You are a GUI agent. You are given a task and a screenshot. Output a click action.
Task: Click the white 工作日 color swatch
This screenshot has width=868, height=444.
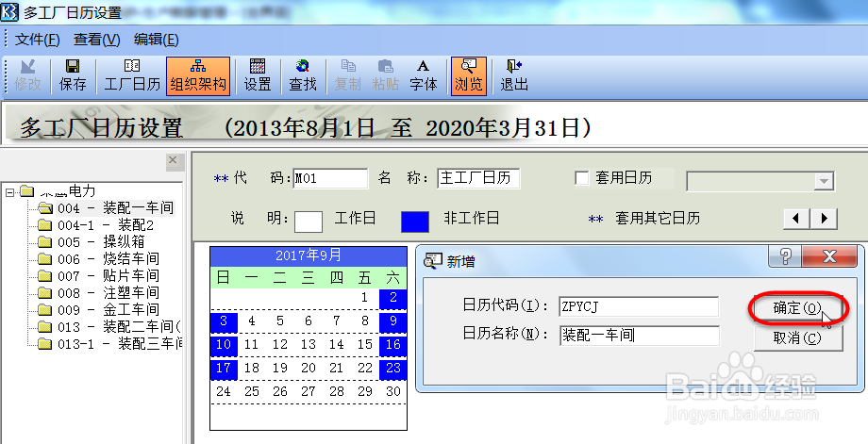point(309,222)
